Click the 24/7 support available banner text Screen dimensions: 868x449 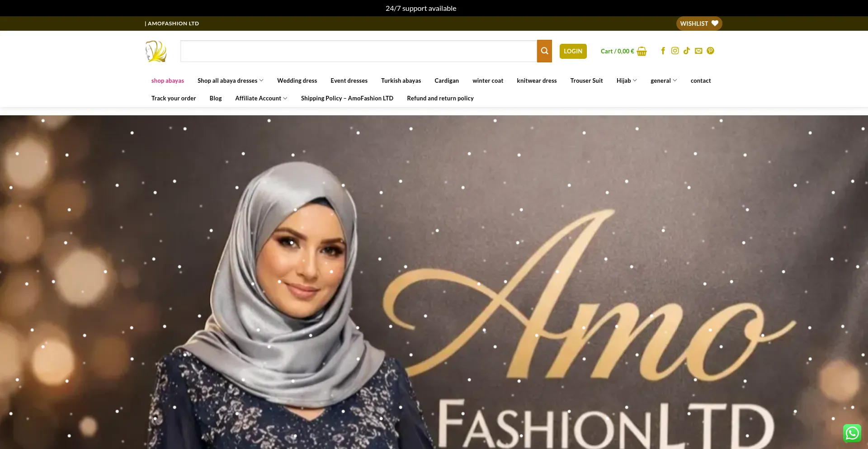[421, 8]
